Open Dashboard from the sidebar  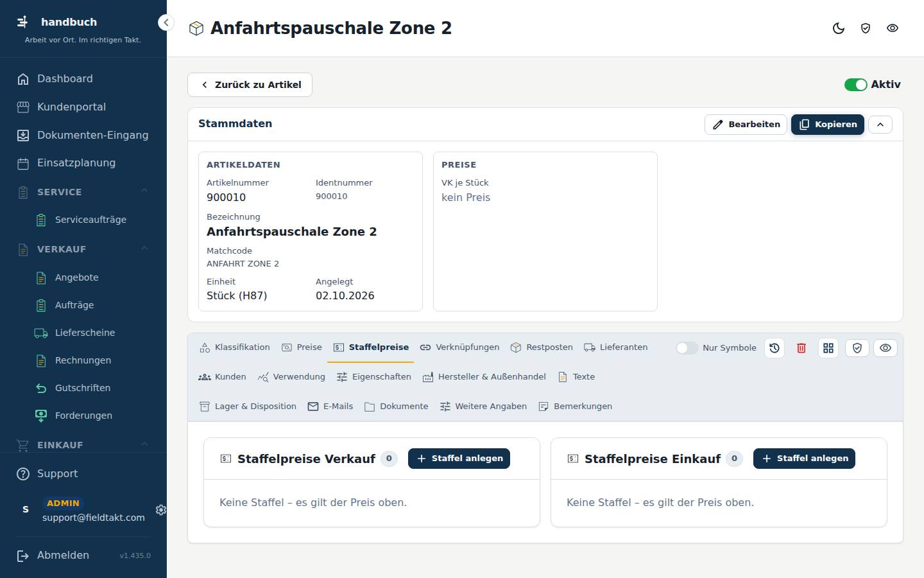click(x=83, y=79)
